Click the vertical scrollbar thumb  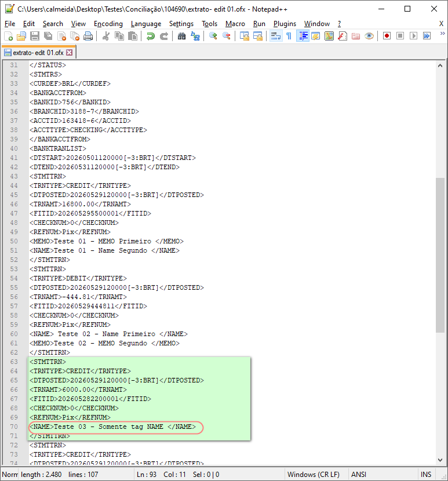coord(440,255)
